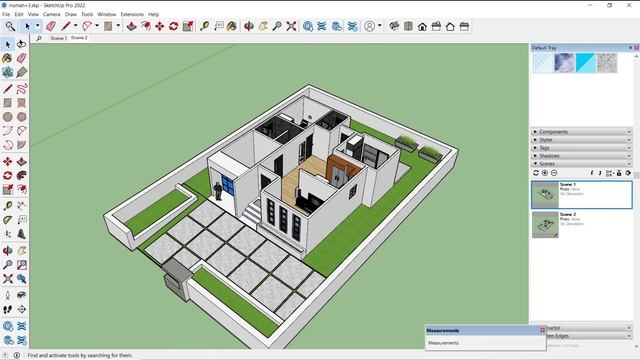Select the Rotate tool in the top toolbar

(173, 27)
